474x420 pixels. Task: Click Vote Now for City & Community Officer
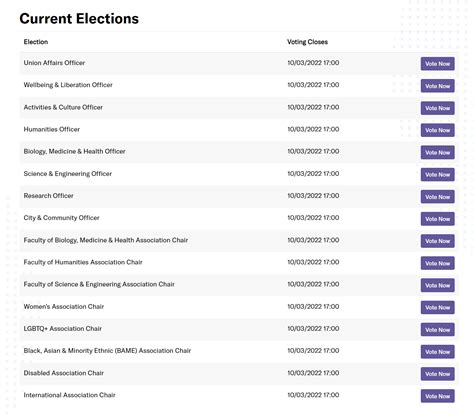(437, 219)
